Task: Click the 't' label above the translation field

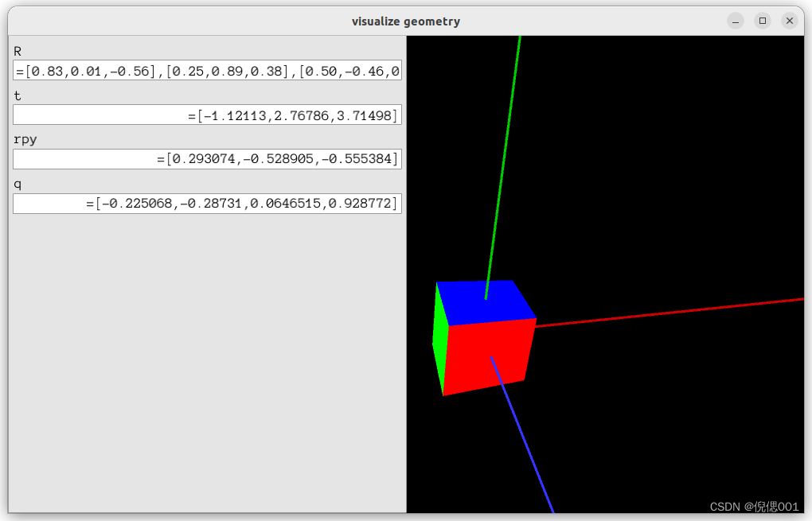Action: 17,95
